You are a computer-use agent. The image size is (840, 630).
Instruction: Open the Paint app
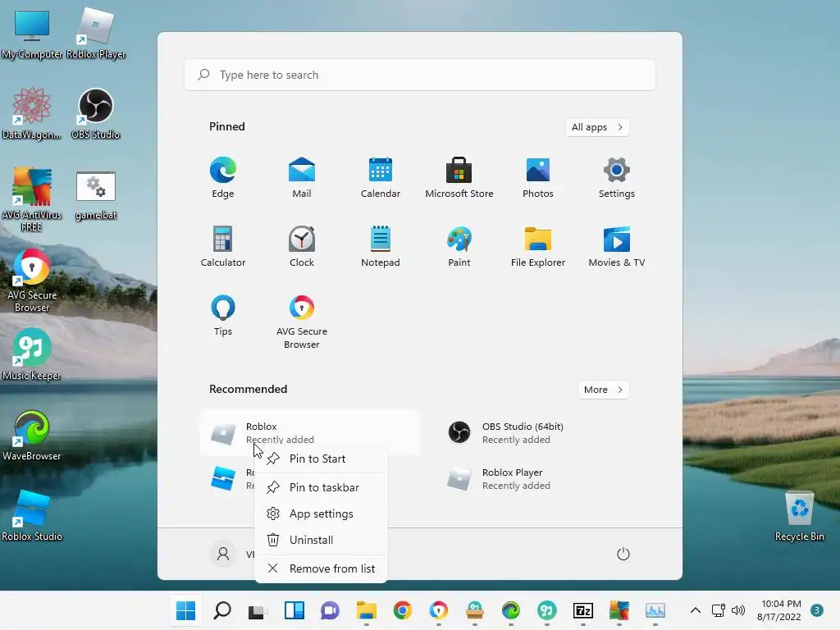459,246
